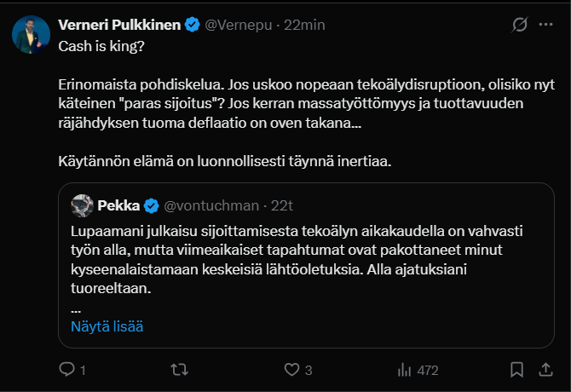
Task: Like the post with the heart icon
Action: click(x=293, y=370)
